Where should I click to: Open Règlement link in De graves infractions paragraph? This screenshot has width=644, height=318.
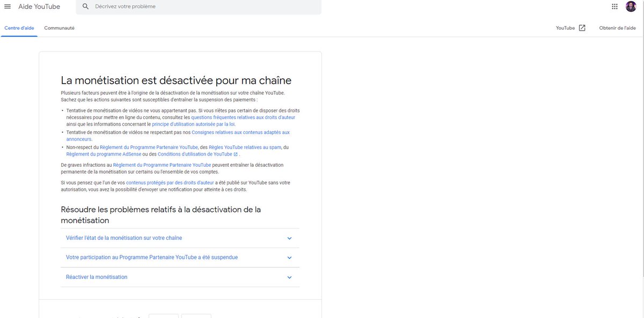click(x=162, y=165)
